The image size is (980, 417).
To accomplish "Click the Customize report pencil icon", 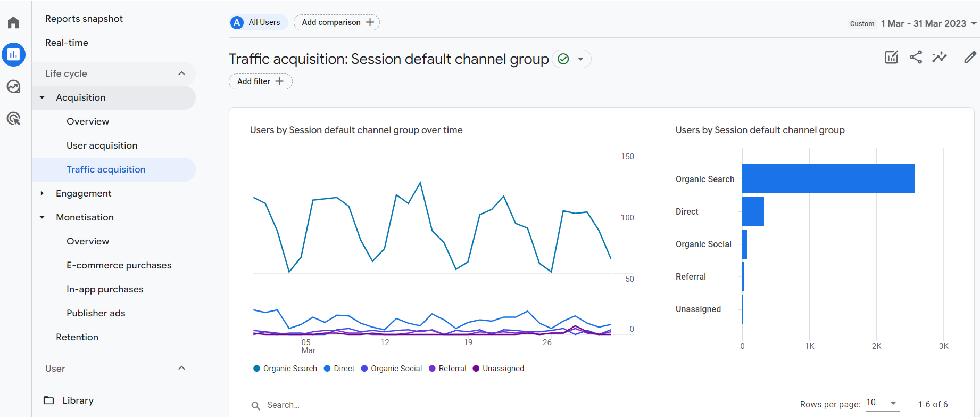I will point(970,58).
